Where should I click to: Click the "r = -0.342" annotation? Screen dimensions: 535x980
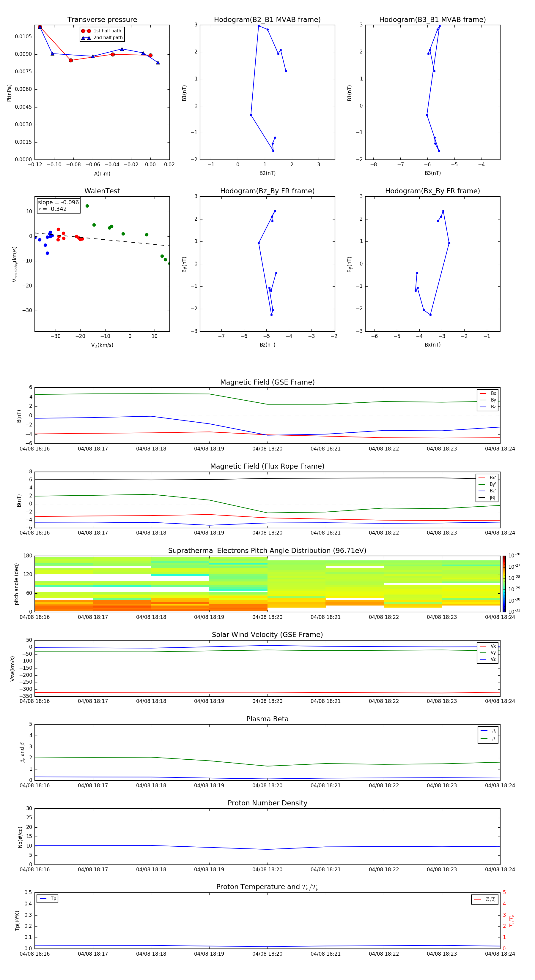coord(53,209)
